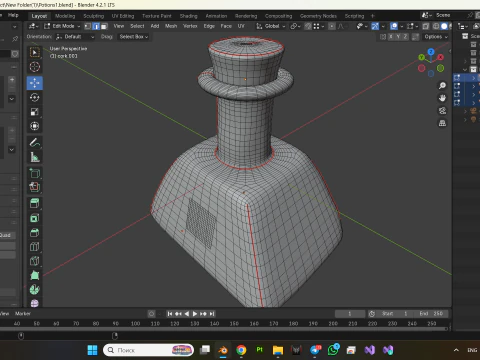
Task: Toggle the camera view icon
Action: tap(442, 111)
